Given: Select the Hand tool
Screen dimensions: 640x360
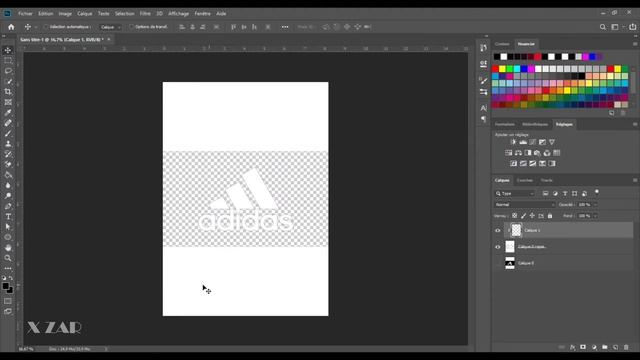Looking at the screenshot, I should coord(8,248).
